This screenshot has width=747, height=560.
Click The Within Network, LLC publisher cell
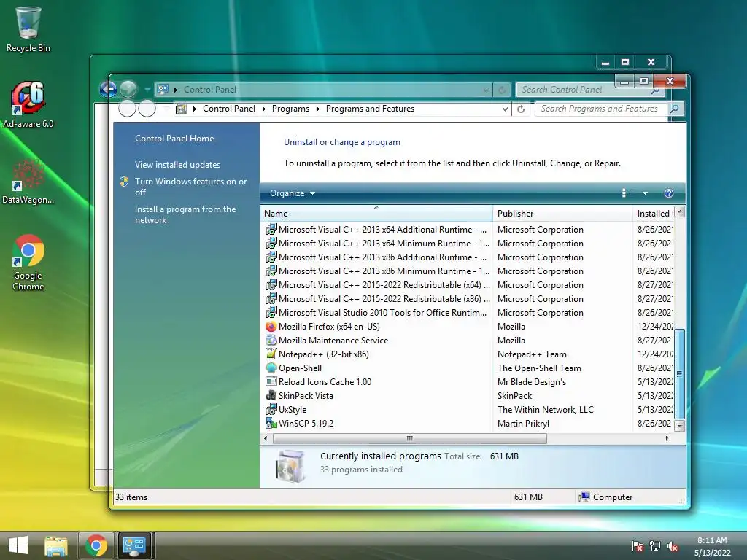[x=546, y=409]
